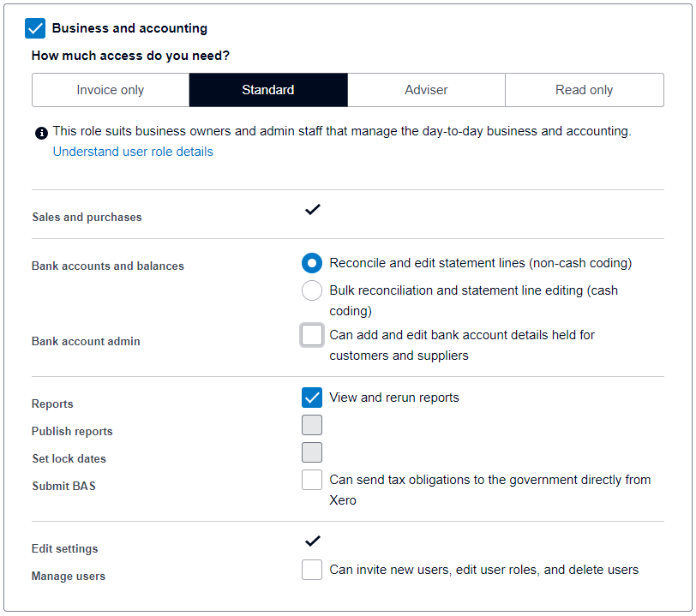696x616 pixels.
Task: Click the info icon beside role description
Action: tap(41, 133)
